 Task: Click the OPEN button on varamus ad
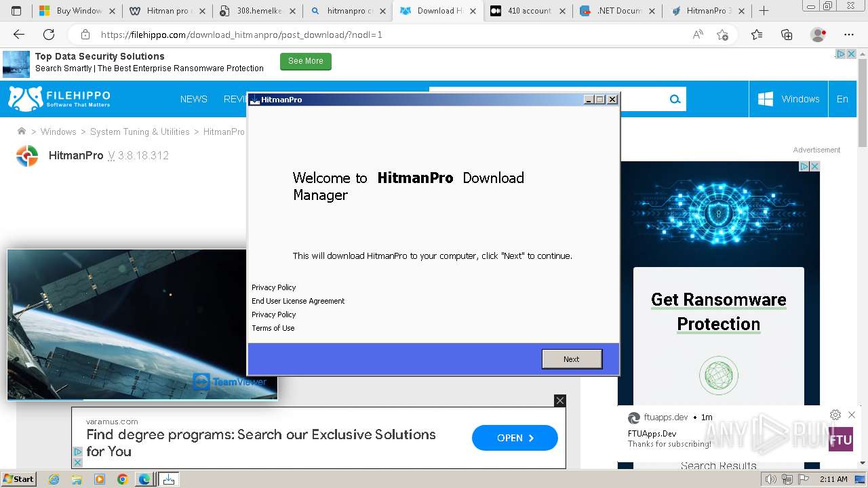(x=515, y=438)
